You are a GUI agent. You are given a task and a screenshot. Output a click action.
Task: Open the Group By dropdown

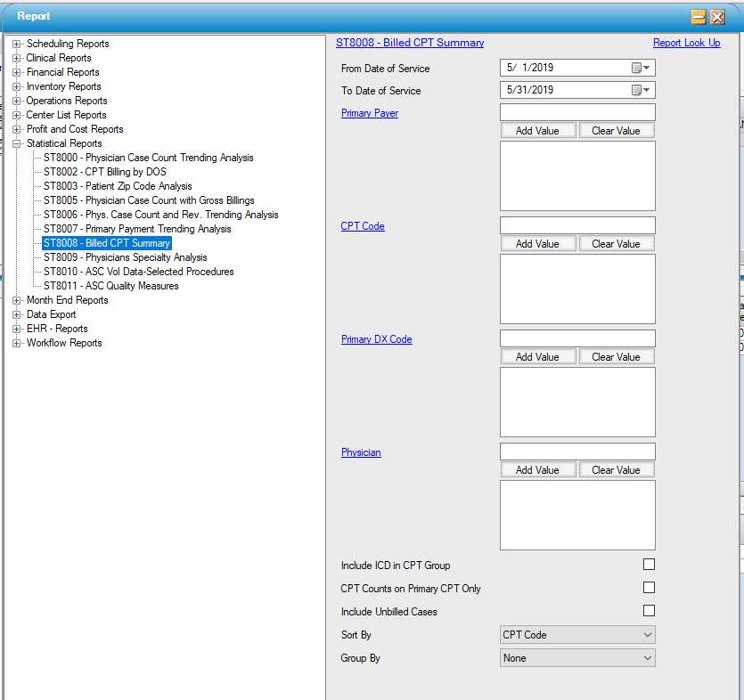[x=577, y=658]
